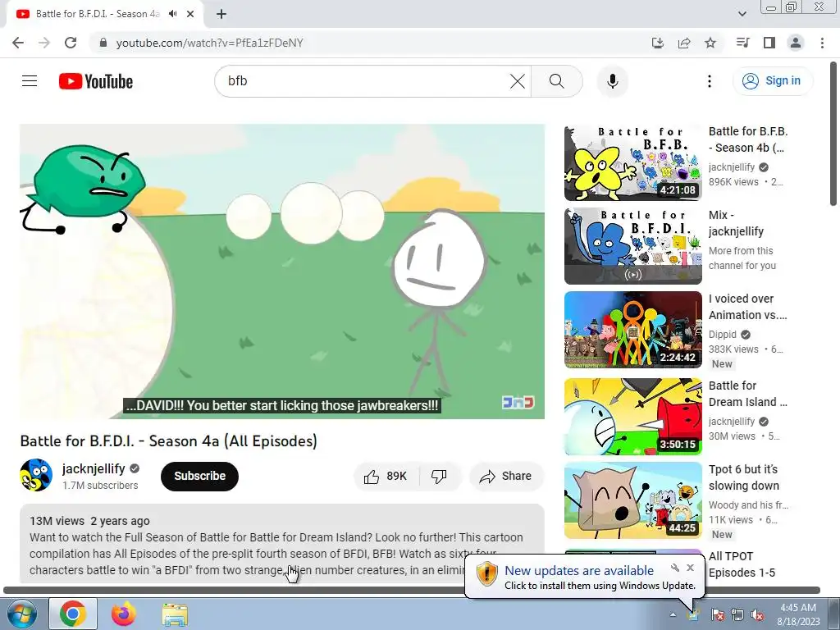Click the horizontal page scrollbar
The image size is (840, 630).
[412, 591]
